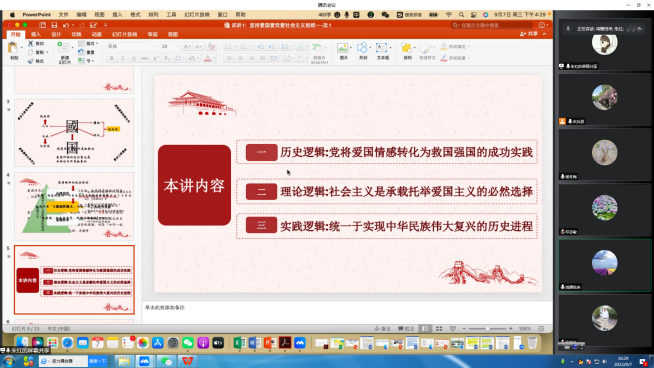Image resolution: width=654 pixels, height=368 pixels.
Task: Toggle the Notes pane in the status bar
Action: pyautogui.click(x=382, y=329)
